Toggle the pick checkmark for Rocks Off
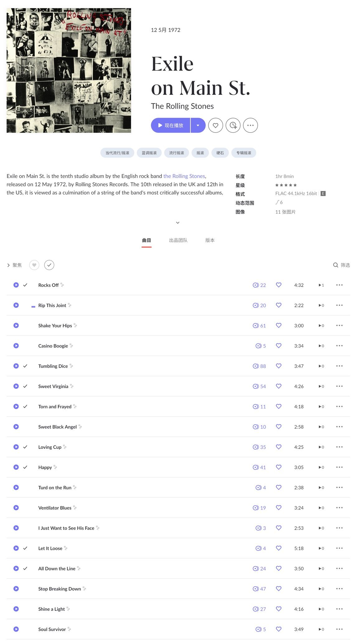Screen dimensions: 356x644 [x=25, y=285]
